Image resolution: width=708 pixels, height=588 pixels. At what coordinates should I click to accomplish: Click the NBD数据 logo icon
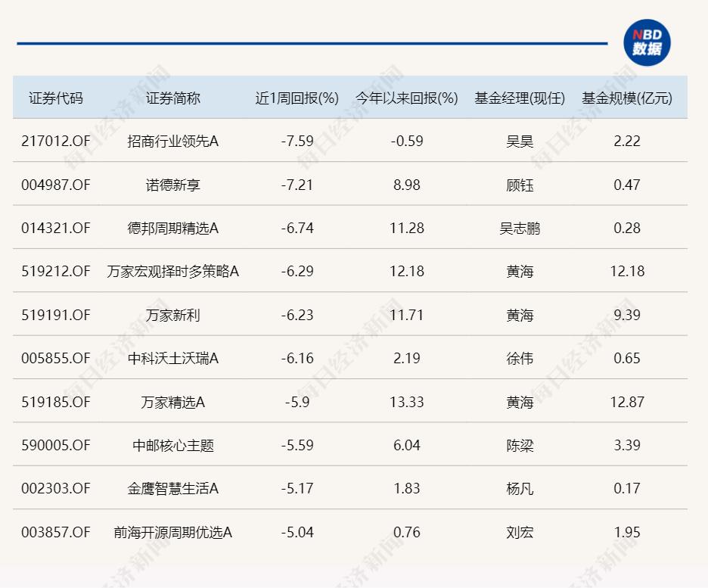pos(647,42)
